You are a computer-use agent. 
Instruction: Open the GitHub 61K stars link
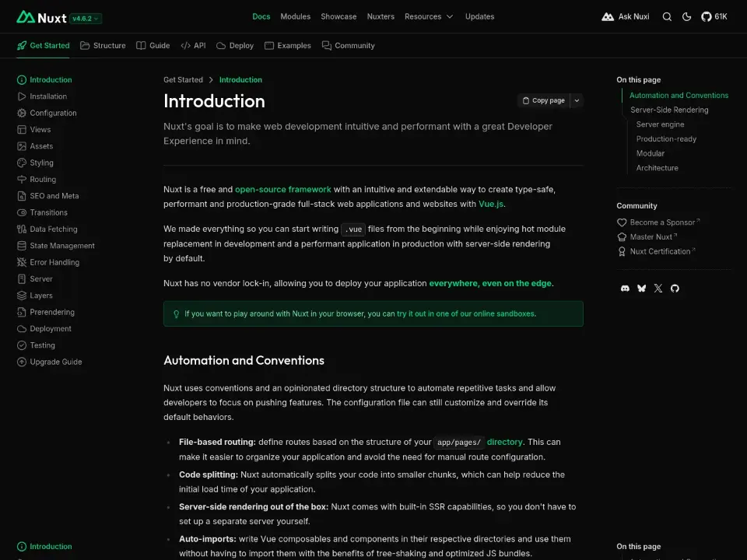(714, 16)
